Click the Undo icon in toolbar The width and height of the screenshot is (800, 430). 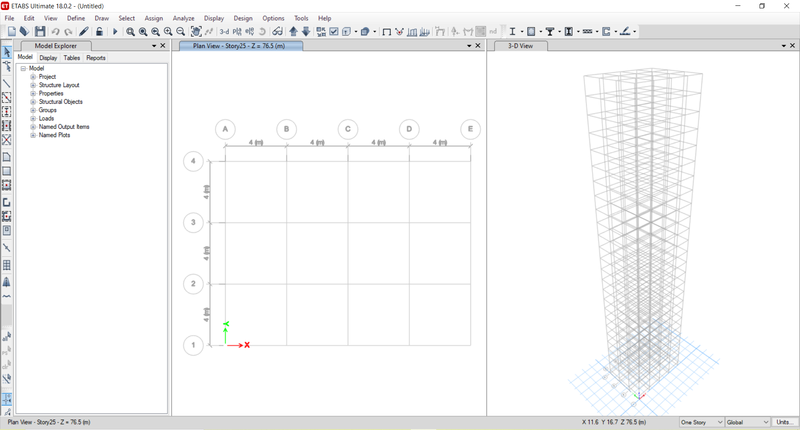pos(56,32)
